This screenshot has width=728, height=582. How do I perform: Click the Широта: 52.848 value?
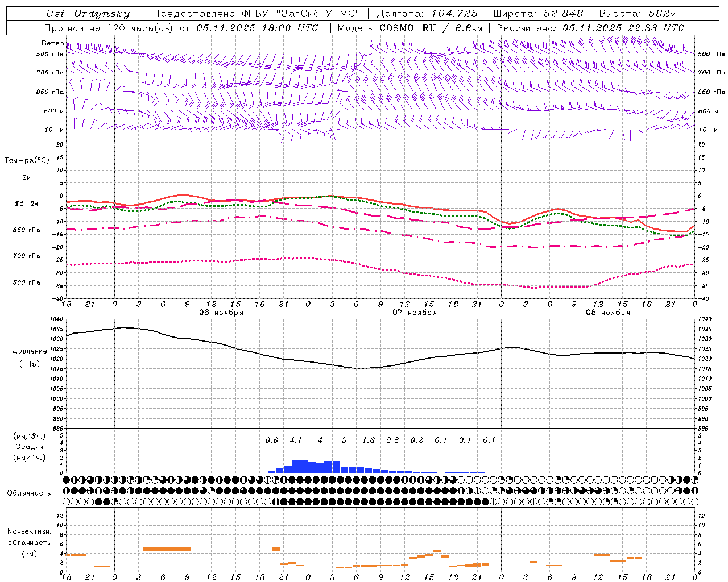point(538,14)
